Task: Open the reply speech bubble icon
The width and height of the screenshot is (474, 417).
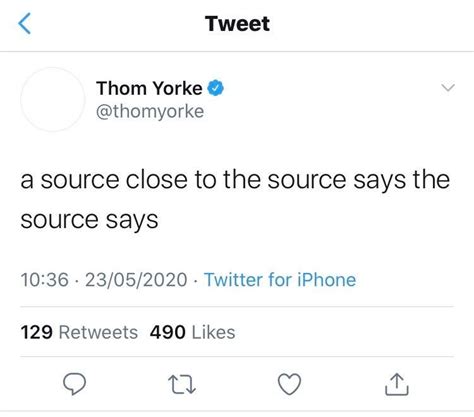Action: click(75, 384)
